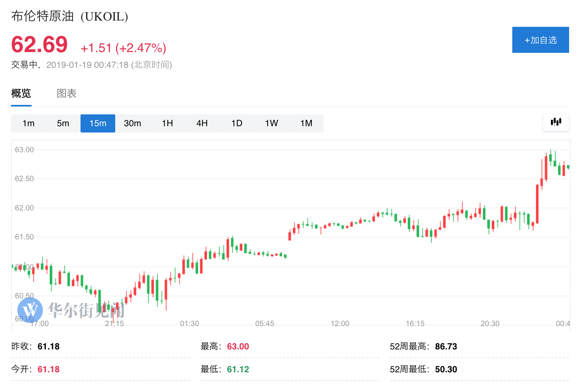This screenshot has width=577, height=392.
Task: Click the 布伦特原油 (UKOIL) title
Action: tap(69, 16)
